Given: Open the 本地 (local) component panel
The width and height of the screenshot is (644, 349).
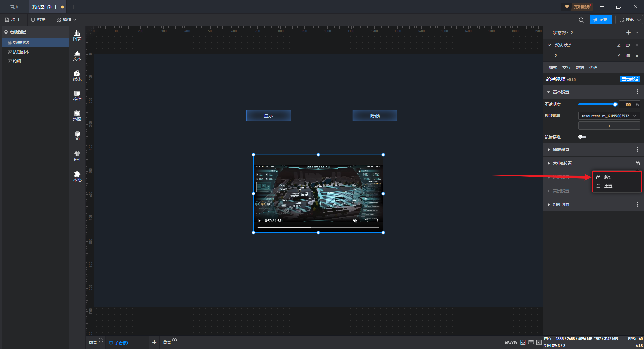Looking at the screenshot, I should pos(77,176).
